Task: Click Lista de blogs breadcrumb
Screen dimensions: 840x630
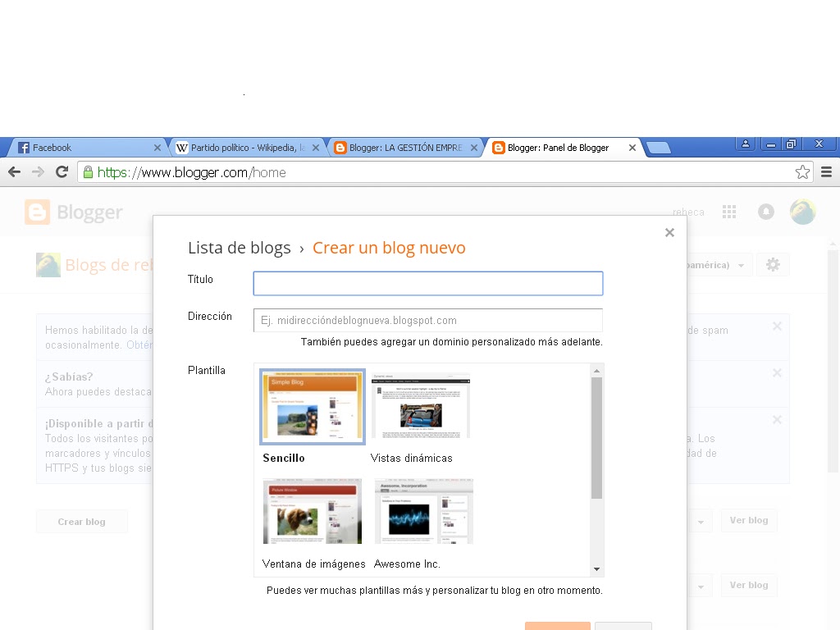Action: pyautogui.click(x=239, y=248)
